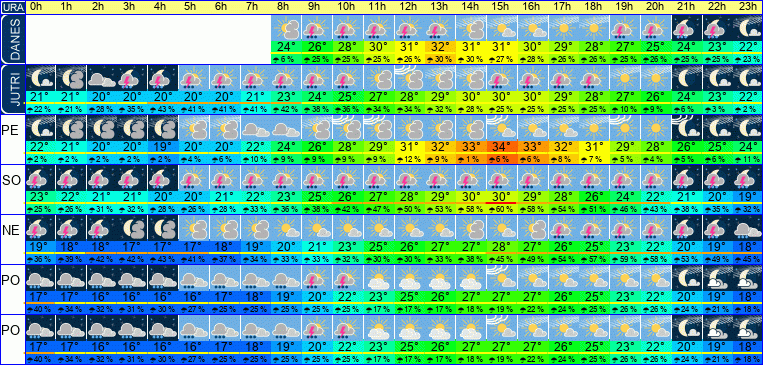Screen dimensions: 763x365
Task: Click today's 32° temperature at 13h
Action: pyautogui.click(x=440, y=47)
